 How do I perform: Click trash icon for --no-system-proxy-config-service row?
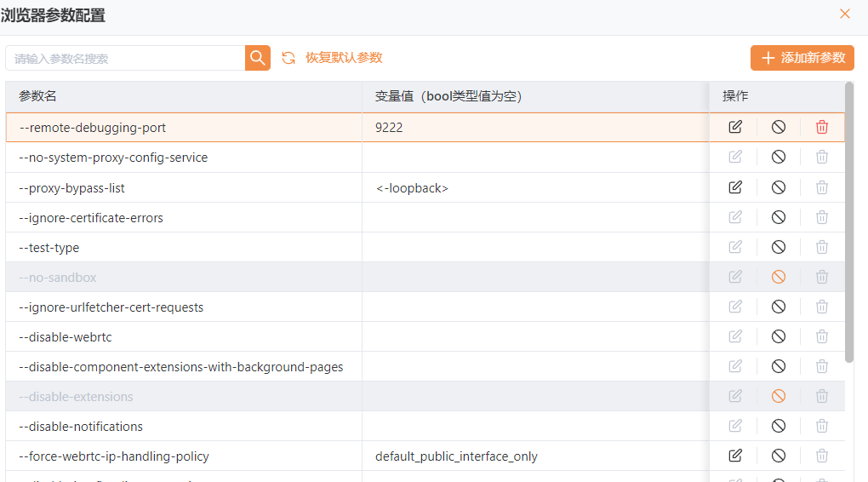(x=822, y=157)
